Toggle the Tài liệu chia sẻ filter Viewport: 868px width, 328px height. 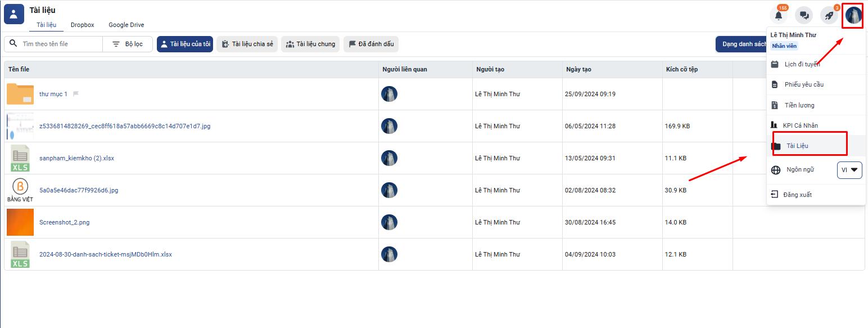click(x=247, y=44)
